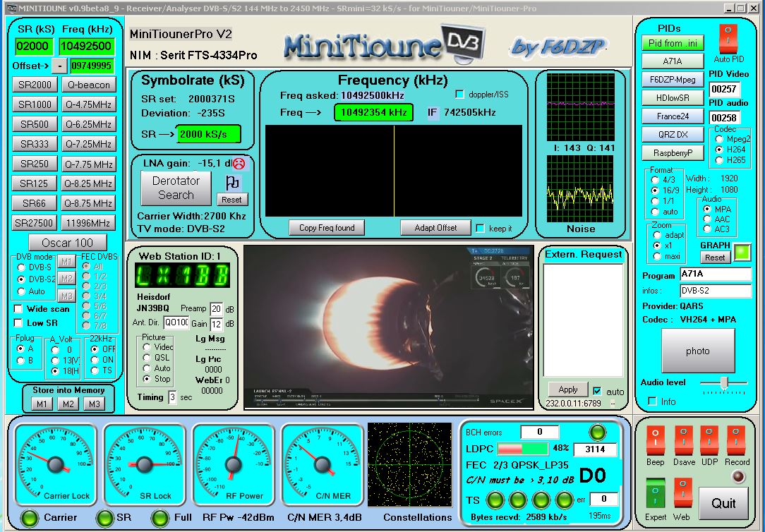The width and height of the screenshot is (765, 532).
Task: Select the maxi zoom radio button
Action: pos(657,257)
